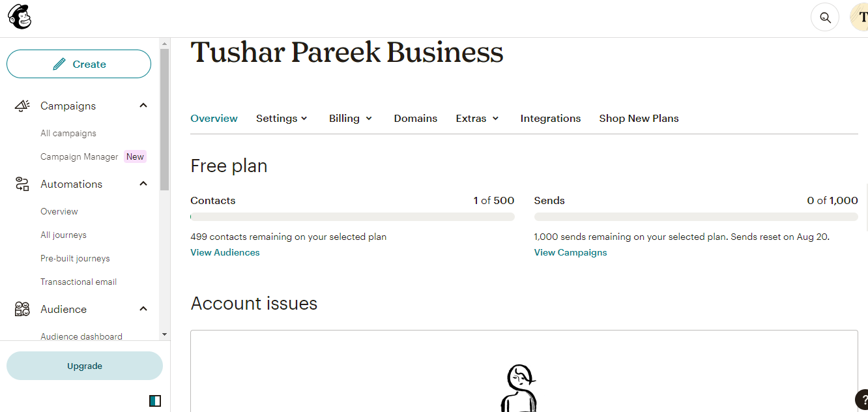The width and height of the screenshot is (868, 412).
Task: Click the help question mark icon
Action: (861, 399)
